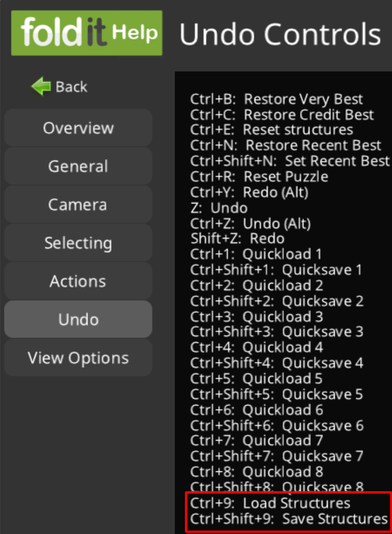Switch to the Camera help section
Viewport: 392px width, 534px height.
point(78,205)
